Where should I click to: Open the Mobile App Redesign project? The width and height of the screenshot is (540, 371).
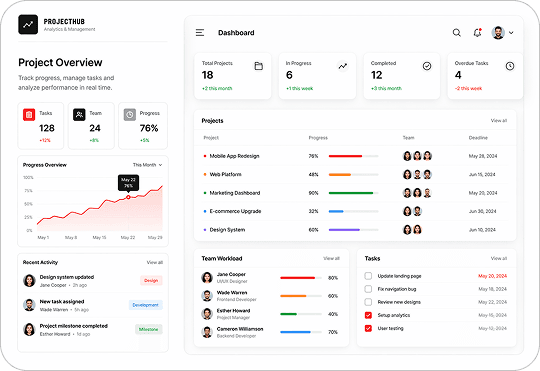click(234, 156)
